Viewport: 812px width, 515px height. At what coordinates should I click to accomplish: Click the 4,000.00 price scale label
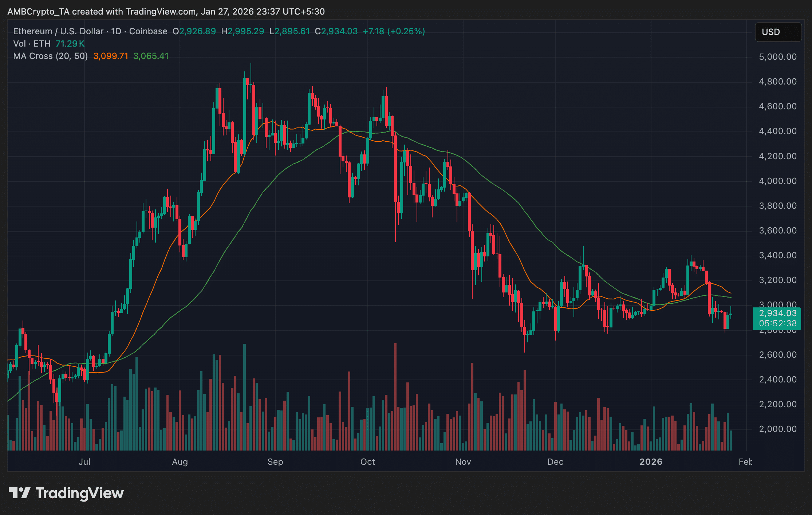[777, 181]
